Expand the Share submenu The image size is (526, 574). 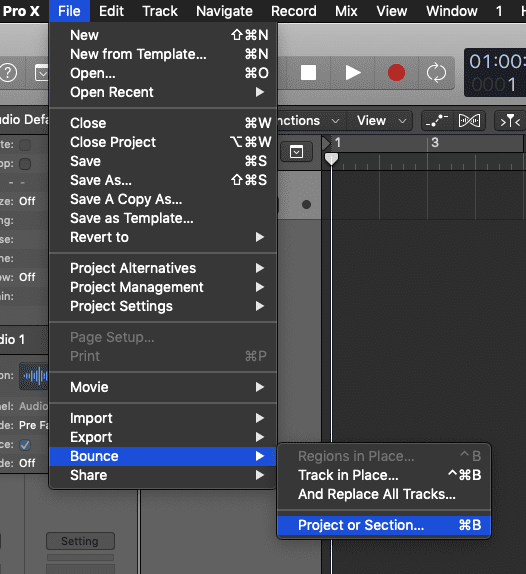(163, 475)
